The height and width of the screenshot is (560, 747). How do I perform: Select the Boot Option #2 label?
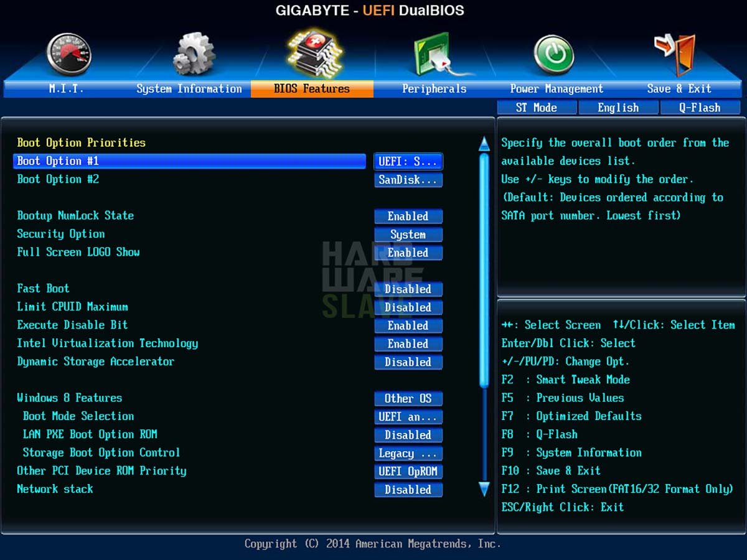coord(58,179)
